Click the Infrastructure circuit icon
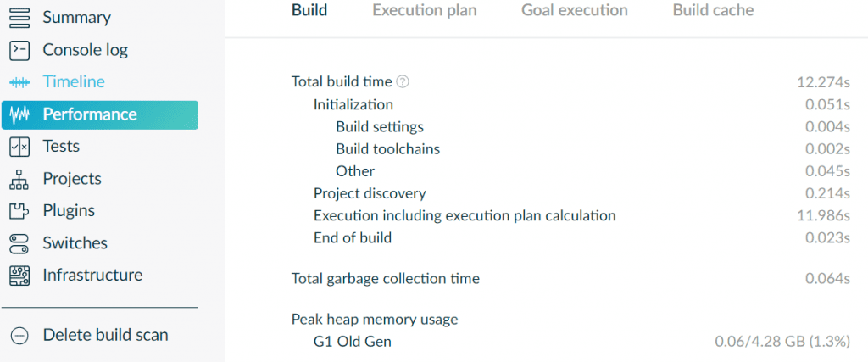The width and height of the screenshot is (868, 362). [x=19, y=276]
